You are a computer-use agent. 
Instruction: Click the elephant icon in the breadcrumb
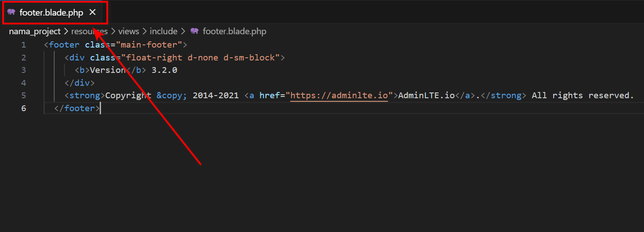tap(194, 32)
